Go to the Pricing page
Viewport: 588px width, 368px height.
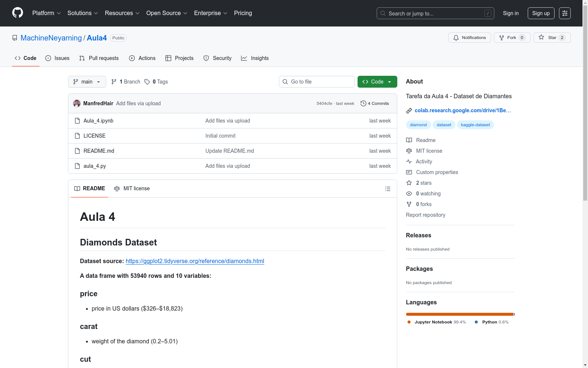(243, 13)
